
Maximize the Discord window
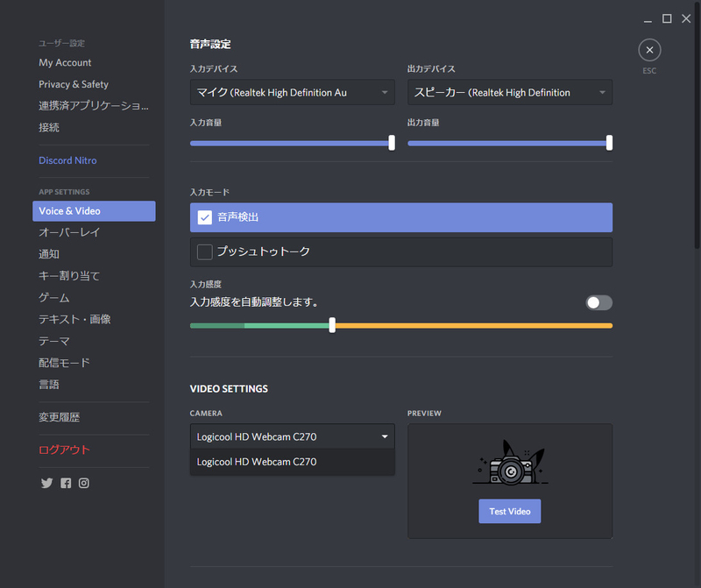coord(667,18)
